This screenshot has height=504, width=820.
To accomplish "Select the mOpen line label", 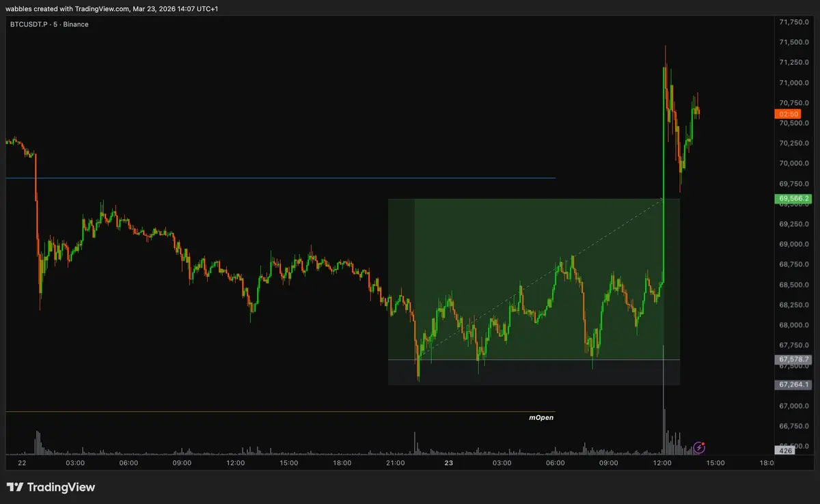I will [x=541, y=417].
